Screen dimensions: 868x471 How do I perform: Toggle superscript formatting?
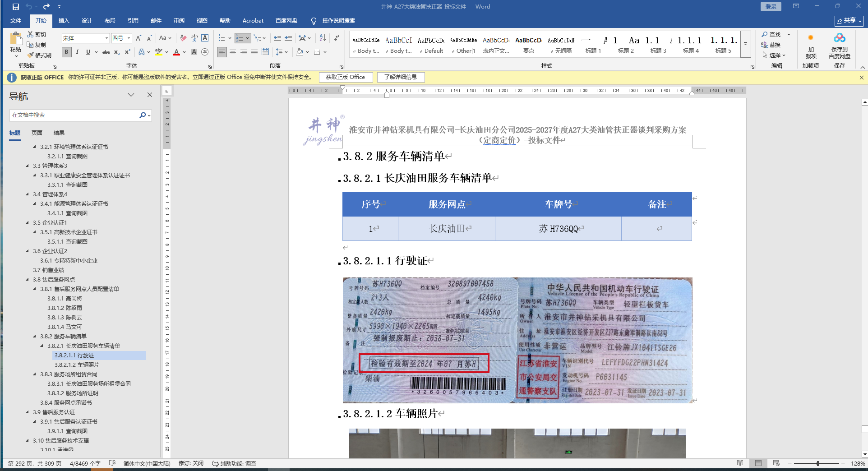coord(128,52)
